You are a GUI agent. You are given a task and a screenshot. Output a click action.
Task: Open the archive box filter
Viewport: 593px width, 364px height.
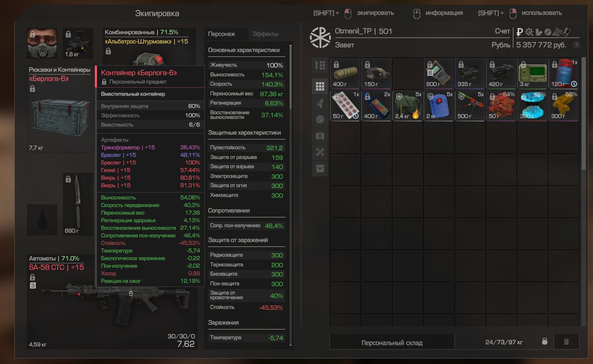[x=320, y=169]
